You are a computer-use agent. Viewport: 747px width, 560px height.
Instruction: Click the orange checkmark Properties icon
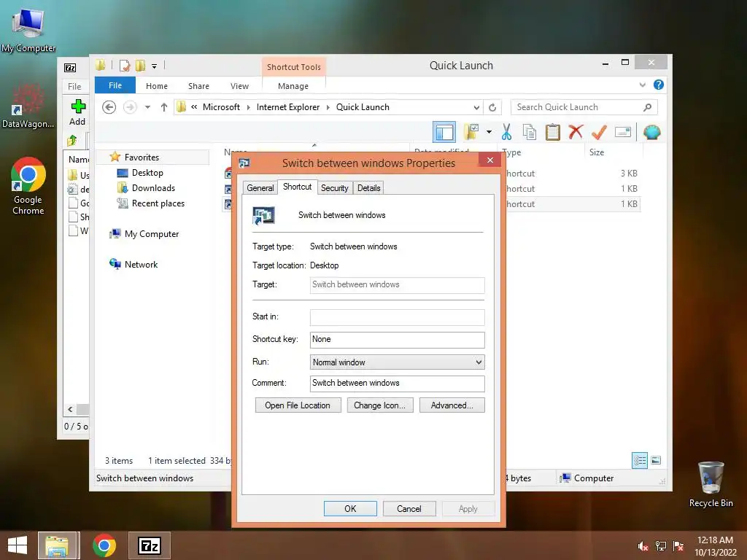click(x=599, y=132)
